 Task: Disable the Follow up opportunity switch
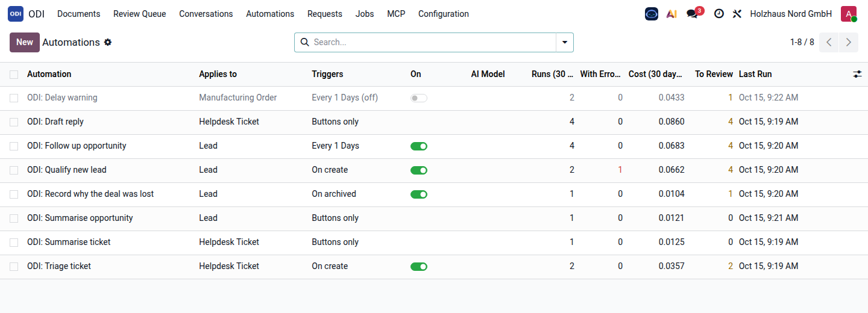419,146
